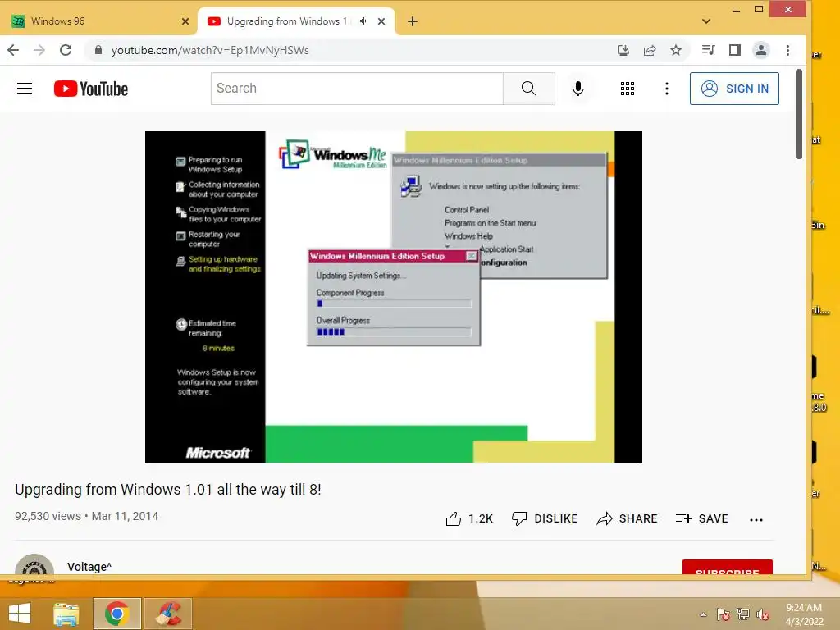
Task: Start voice search with microphone
Action: coord(578,89)
